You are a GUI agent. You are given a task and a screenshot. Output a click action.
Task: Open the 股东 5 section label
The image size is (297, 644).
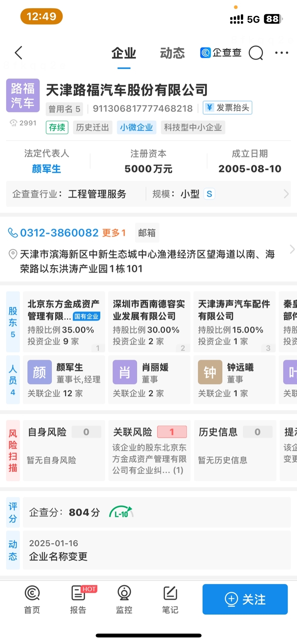pos(13,322)
